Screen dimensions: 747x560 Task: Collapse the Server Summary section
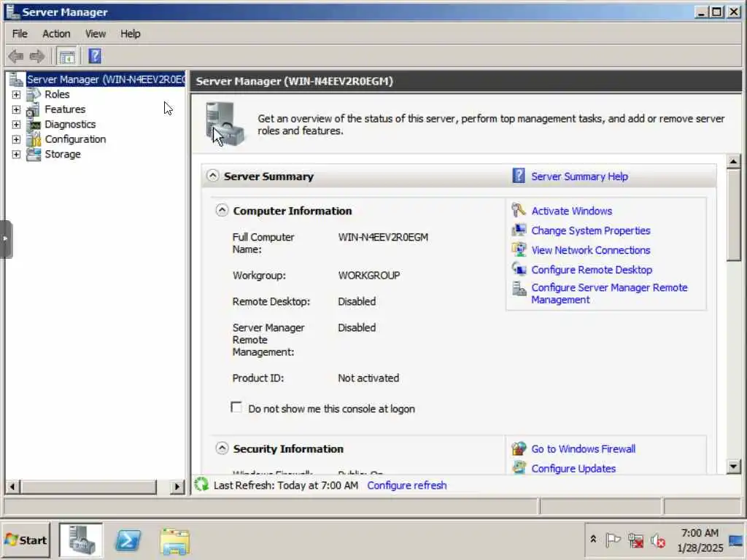[212, 176]
